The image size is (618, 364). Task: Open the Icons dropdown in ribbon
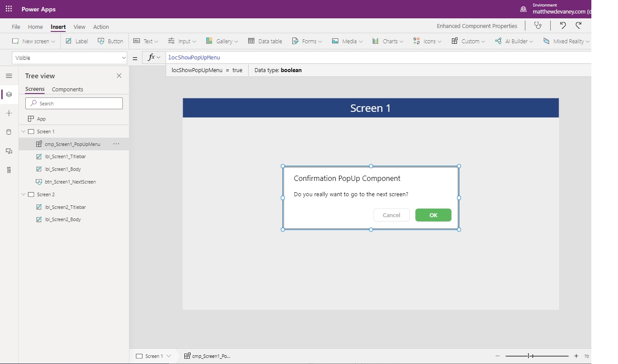point(427,41)
